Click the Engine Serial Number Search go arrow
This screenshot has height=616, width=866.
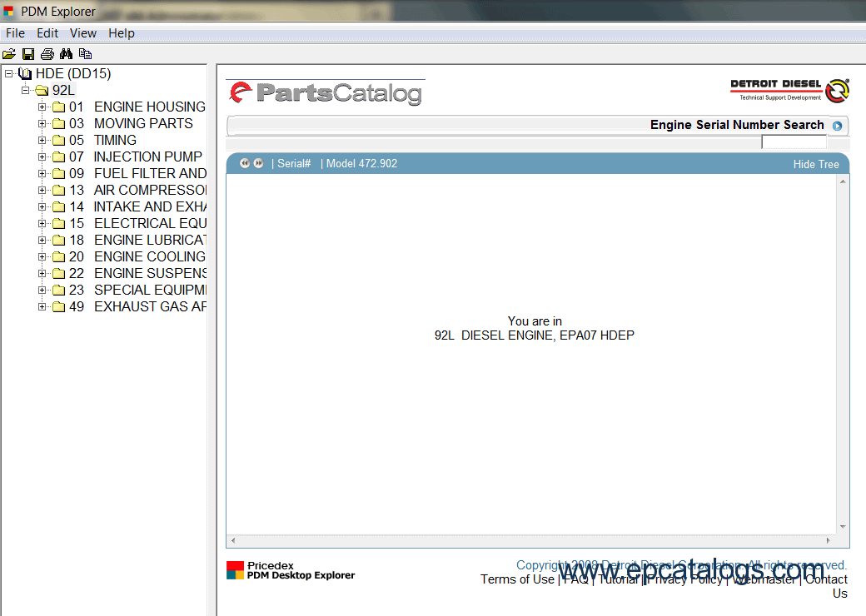point(838,126)
